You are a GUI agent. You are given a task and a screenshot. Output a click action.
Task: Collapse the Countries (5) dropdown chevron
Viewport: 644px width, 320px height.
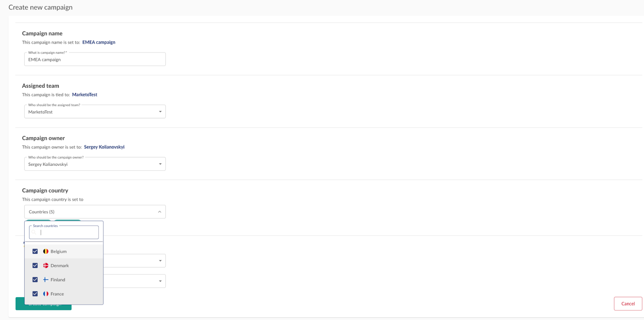(159, 212)
